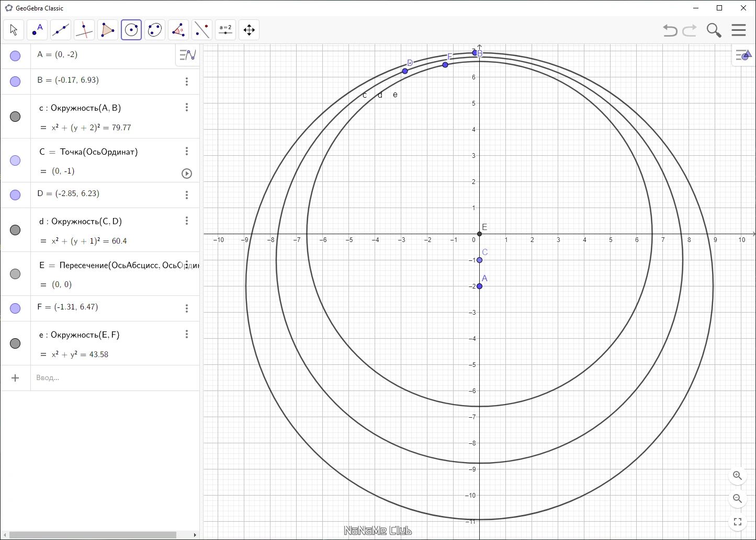The height and width of the screenshot is (540, 756).
Task: Select equation x² + (y + 2)² = 79.77
Action: [91, 128]
